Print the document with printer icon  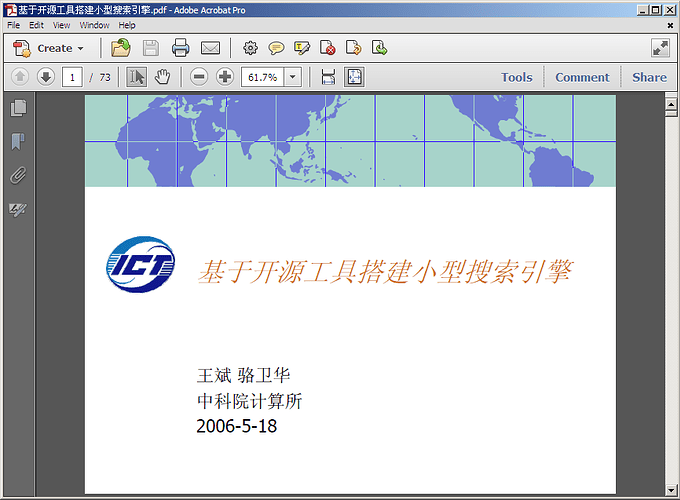pos(180,48)
